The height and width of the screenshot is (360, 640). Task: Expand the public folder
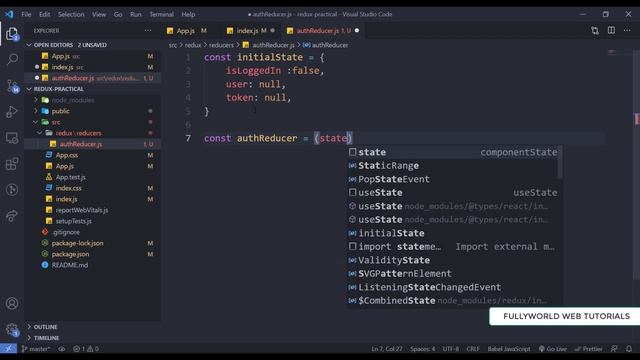click(x=93, y=111)
